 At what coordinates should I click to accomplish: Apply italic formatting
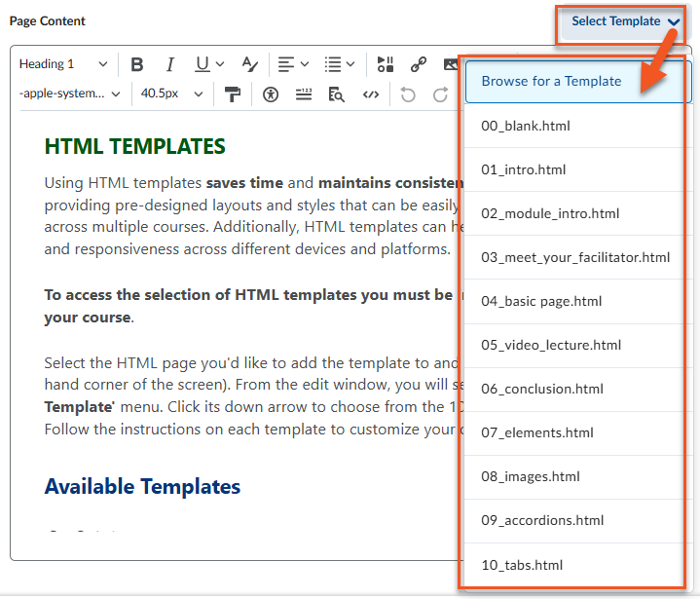click(x=169, y=64)
